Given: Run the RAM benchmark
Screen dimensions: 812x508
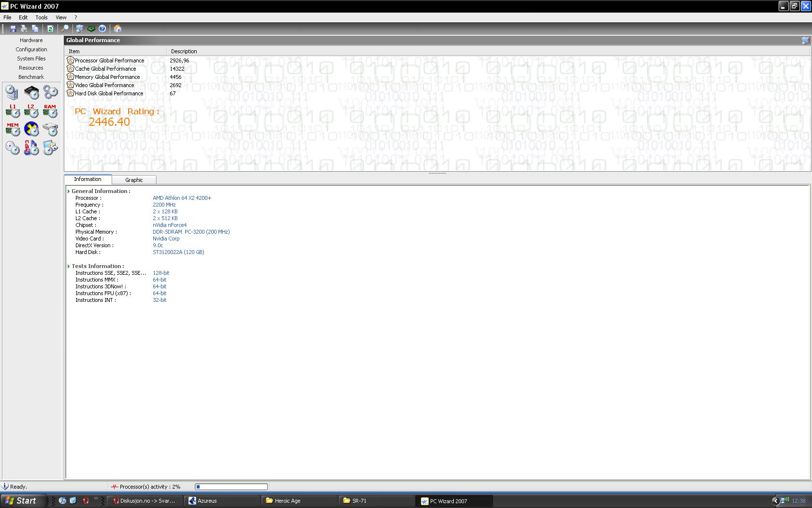Looking at the screenshot, I should pos(50,111).
